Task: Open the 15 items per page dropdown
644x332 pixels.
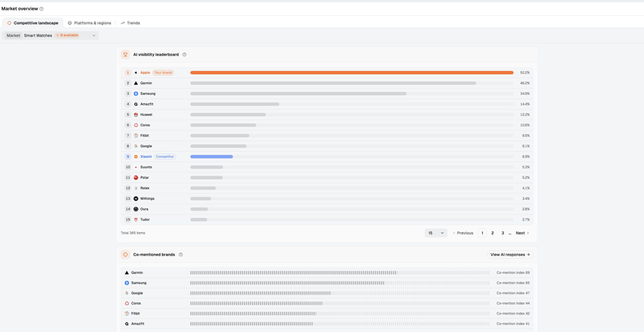Action: pos(436,233)
